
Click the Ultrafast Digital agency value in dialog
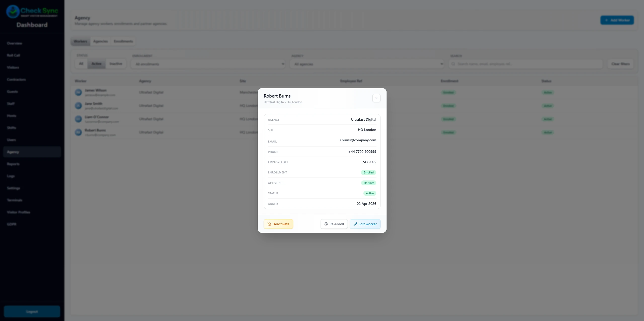(363, 119)
